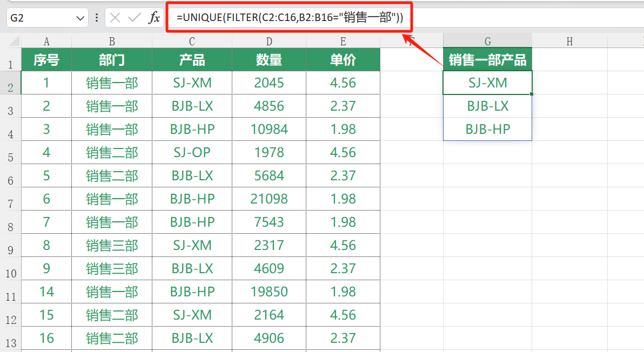Click the 数量 header cell
Image resolution: width=644 pixels, height=352 pixels.
[269, 60]
